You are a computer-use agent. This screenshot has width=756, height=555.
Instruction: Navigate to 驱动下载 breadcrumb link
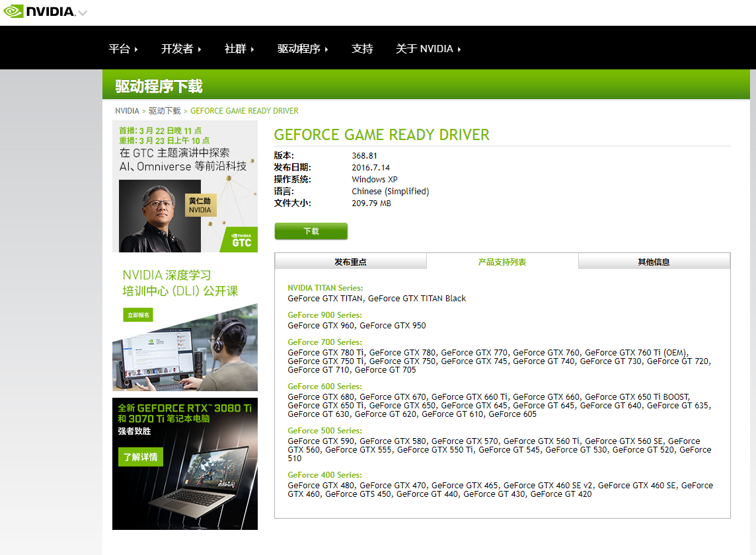point(165,111)
